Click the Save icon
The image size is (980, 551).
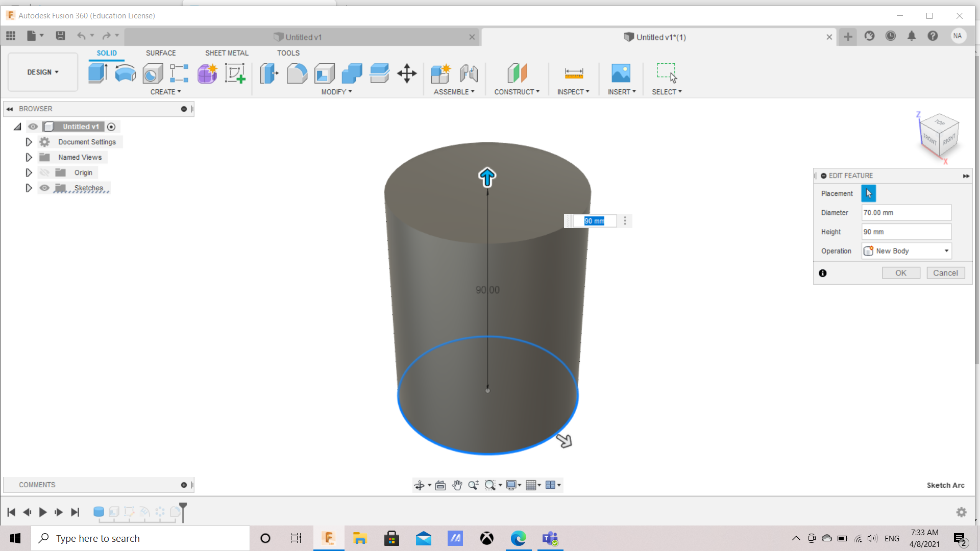click(60, 36)
